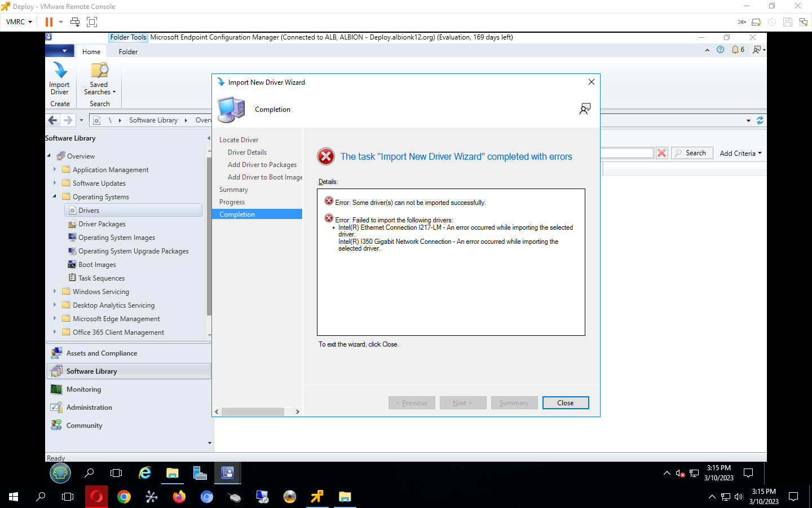812x508 pixels.
Task: Click the disabled Summary button
Action: click(x=514, y=403)
